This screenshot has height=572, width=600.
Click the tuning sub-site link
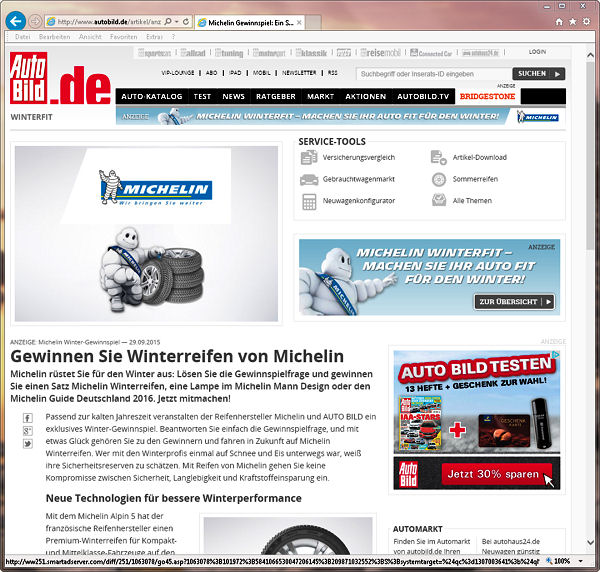[229, 53]
